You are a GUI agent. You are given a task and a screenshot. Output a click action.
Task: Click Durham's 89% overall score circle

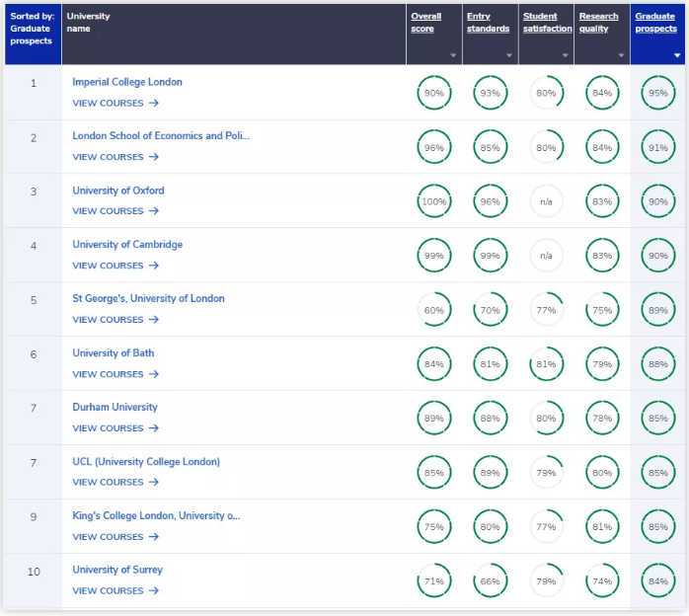(x=434, y=418)
